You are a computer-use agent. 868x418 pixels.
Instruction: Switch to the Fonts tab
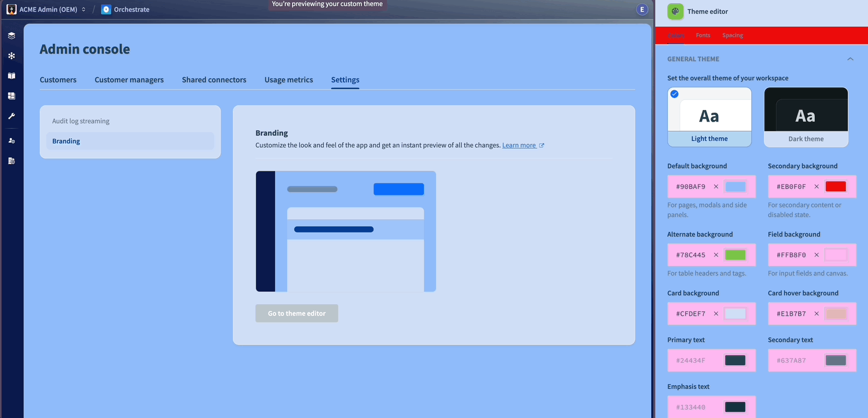[x=703, y=35]
